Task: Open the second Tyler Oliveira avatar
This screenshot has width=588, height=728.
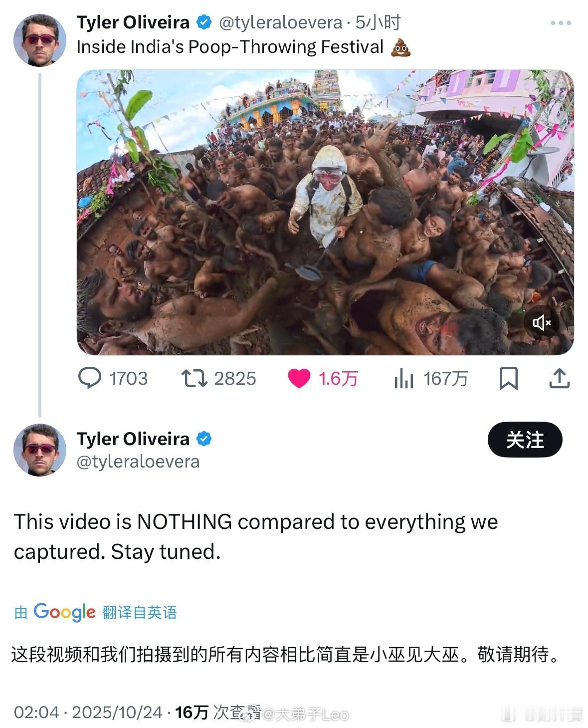Action: pos(40,450)
